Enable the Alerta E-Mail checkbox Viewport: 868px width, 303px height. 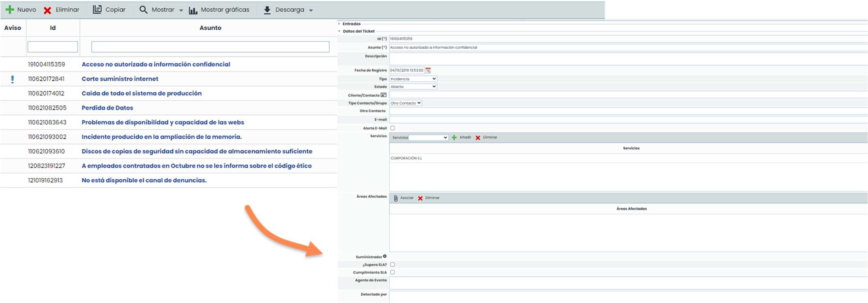pyautogui.click(x=393, y=128)
